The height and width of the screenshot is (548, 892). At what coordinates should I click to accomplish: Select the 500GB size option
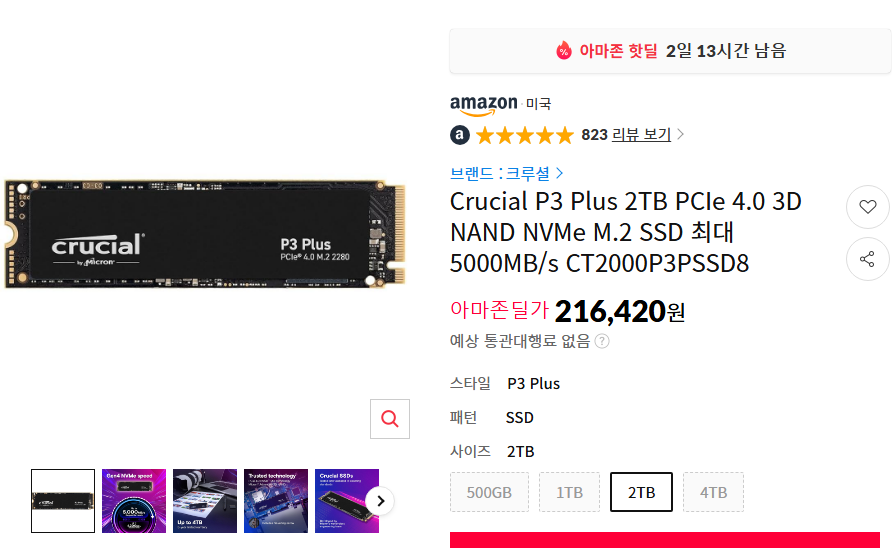[x=489, y=492]
